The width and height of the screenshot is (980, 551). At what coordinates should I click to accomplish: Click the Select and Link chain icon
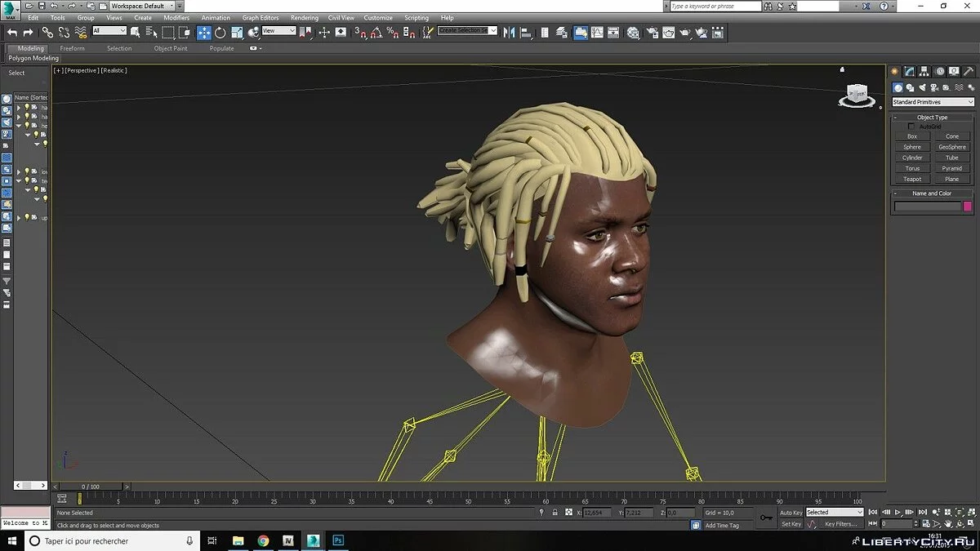47,33
